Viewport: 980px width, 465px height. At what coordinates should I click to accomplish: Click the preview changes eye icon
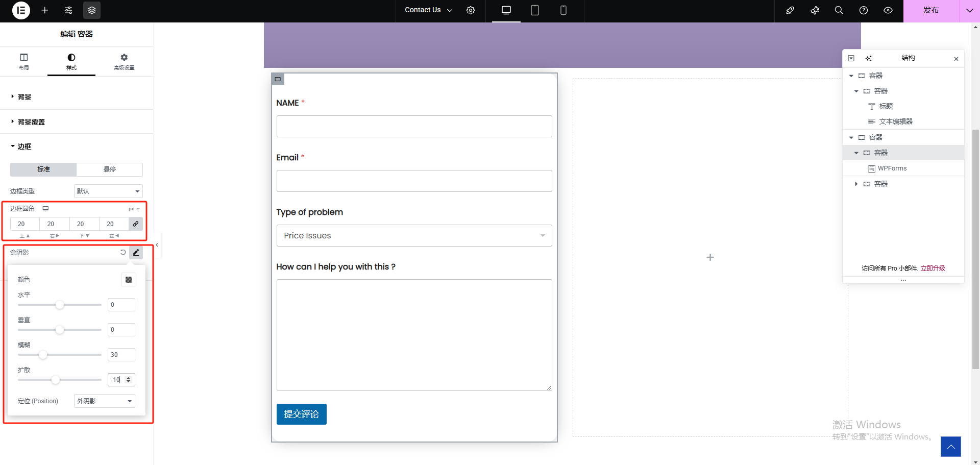(x=888, y=10)
